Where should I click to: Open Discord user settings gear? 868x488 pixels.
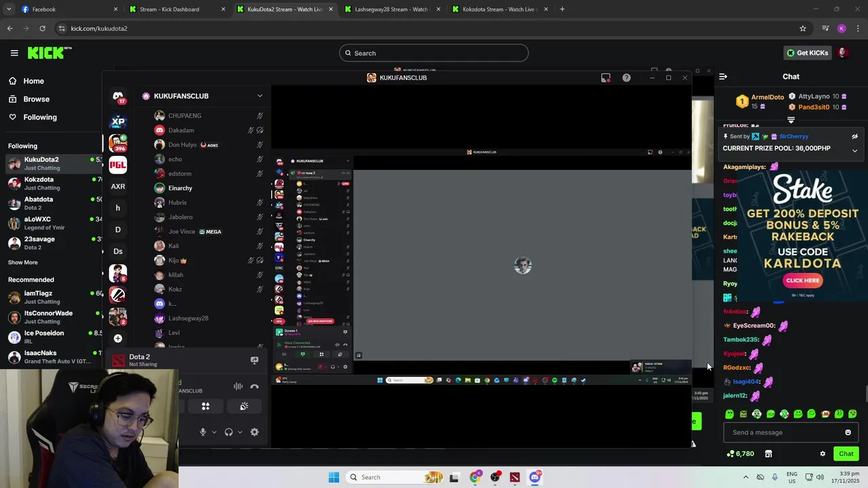pyautogui.click(x=254, y=432)
